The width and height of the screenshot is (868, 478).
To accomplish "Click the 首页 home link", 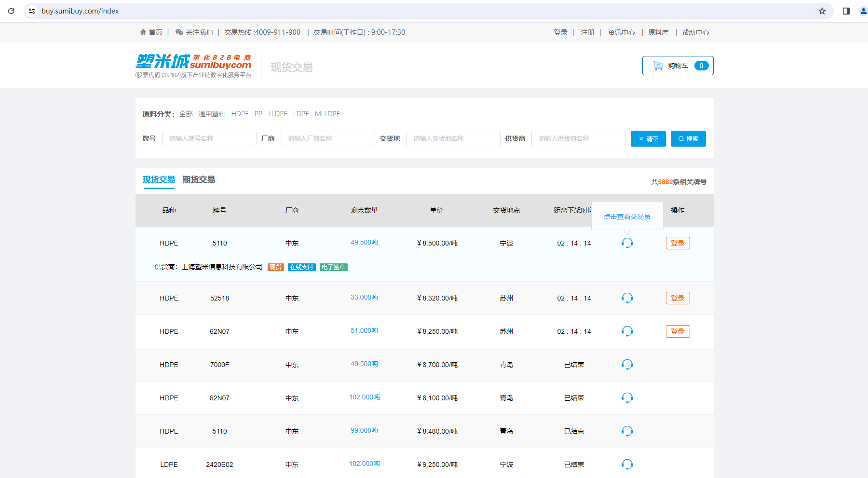I will [x=155, y=32].
